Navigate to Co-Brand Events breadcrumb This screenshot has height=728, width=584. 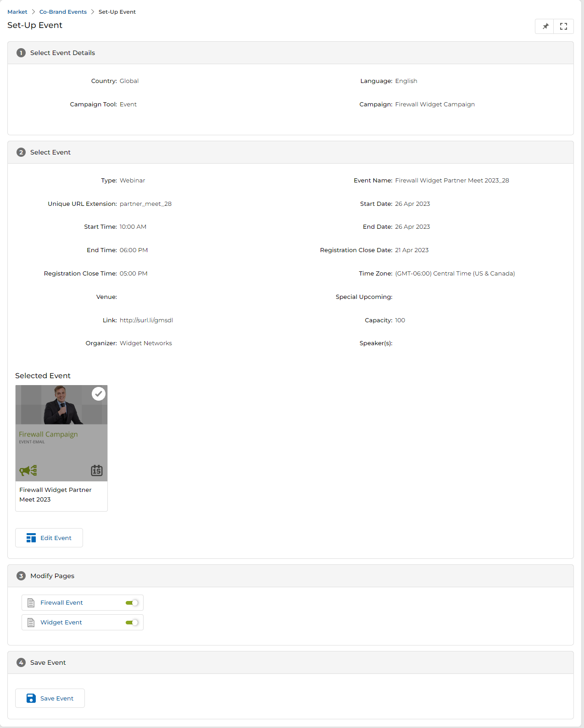click(63, 12)
